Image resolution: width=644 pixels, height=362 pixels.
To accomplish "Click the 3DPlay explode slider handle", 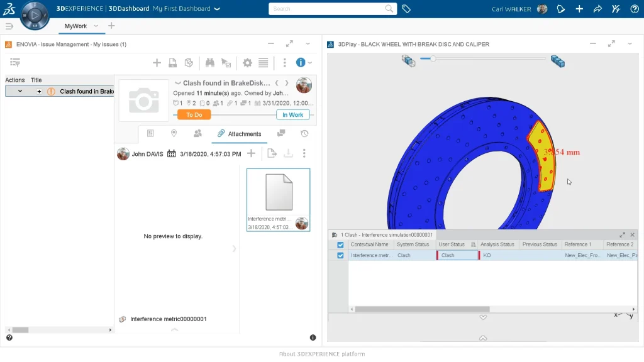I will coord(433,58).
